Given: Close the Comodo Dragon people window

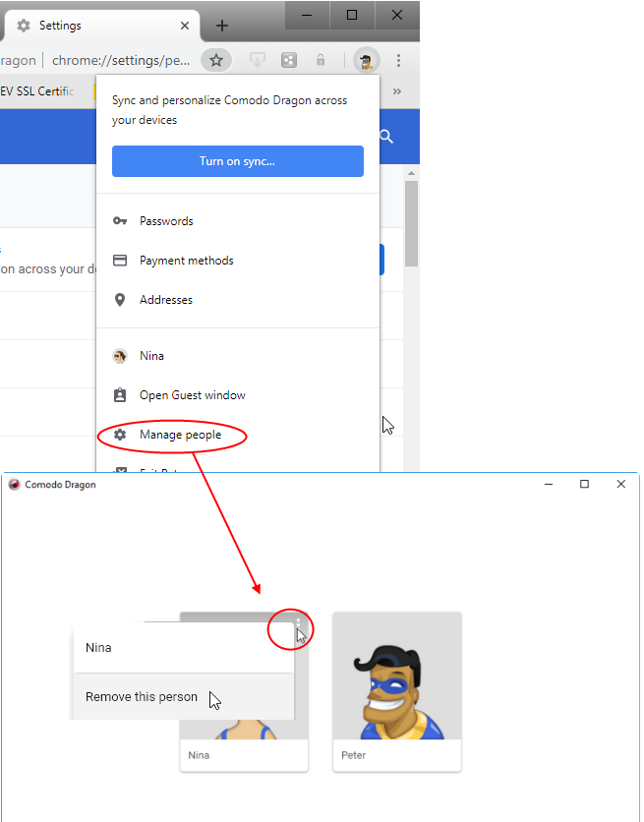Looking at the screenshot, I should 621,485.
